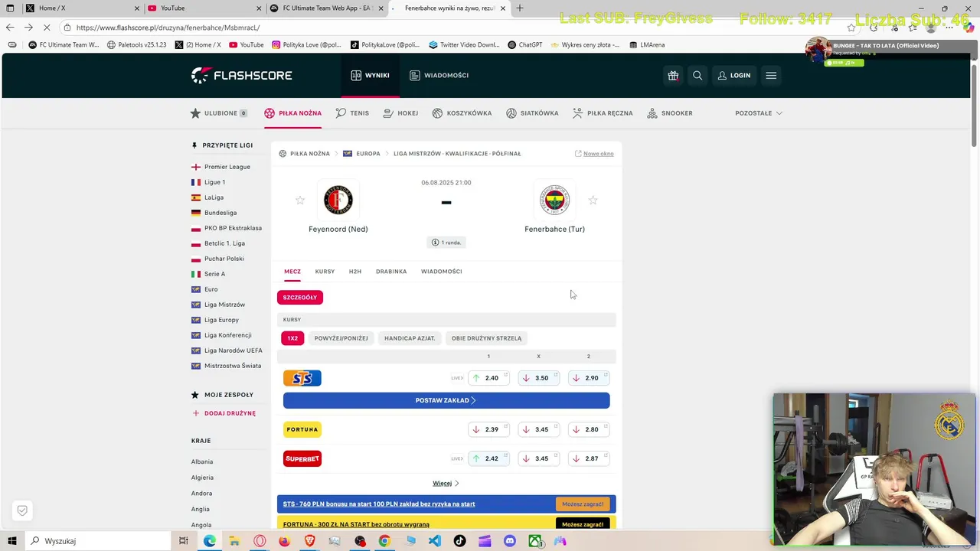Select Handicap Azjat. odds filter
980x551 pixels.
point(410,338)
